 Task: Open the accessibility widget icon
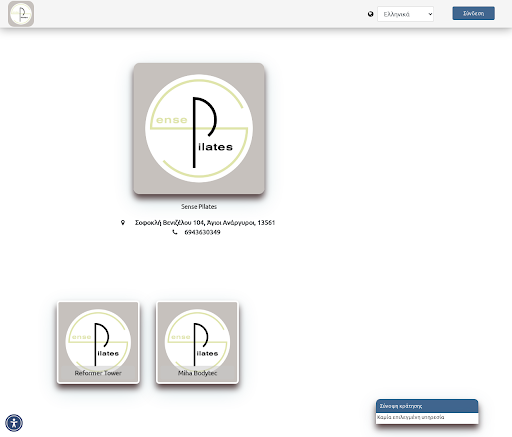tap(14, 423)
